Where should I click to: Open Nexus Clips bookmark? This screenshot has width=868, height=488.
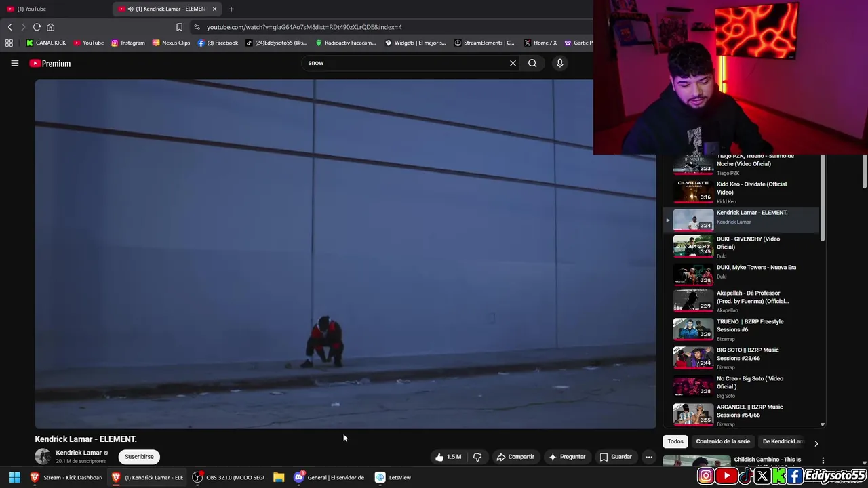point(171,43)
